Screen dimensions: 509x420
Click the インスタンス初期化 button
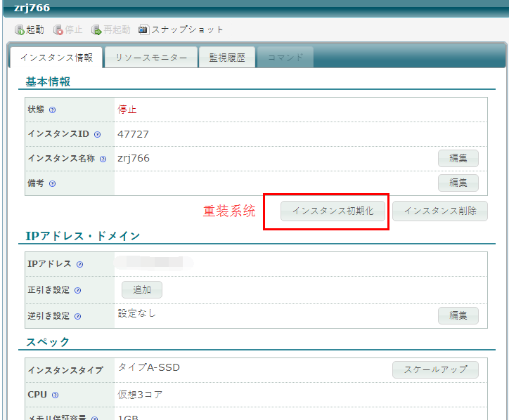[333, 211]
